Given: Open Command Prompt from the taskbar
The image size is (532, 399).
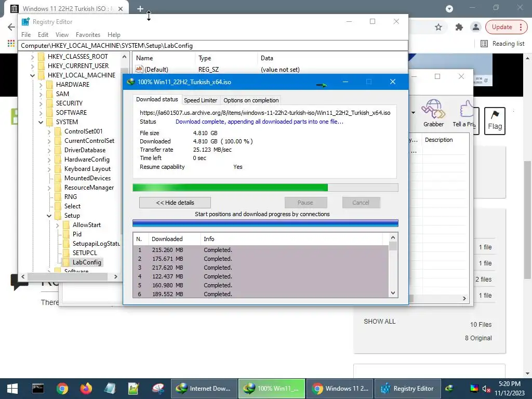Looking at the screenshot, I should click(x=37, y=389).
